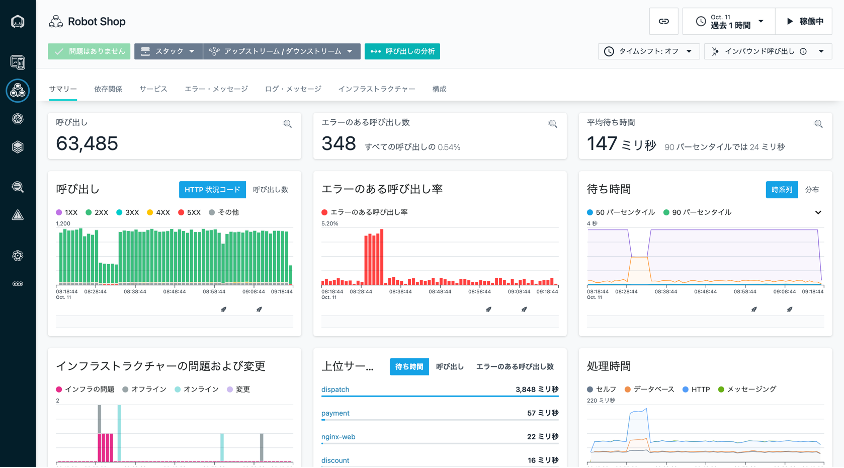Viewport: 844px width, 468px height.
Task: Toggle 5XX legend series visibility
Action: coord(189,213)
